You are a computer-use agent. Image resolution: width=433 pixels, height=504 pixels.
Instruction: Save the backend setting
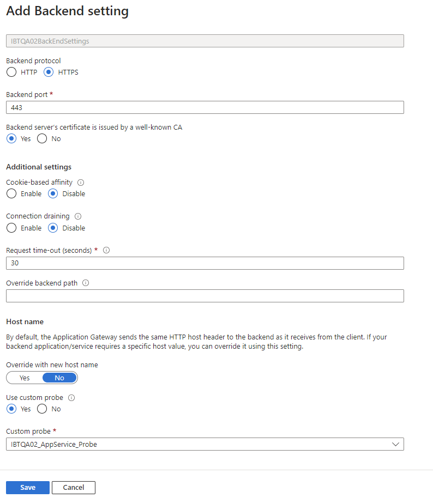pos(27,487)
